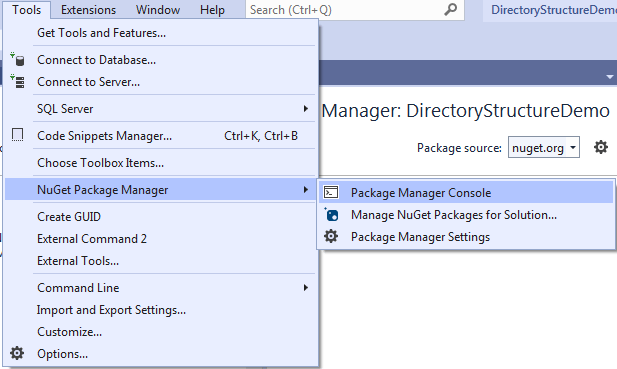Click the Manage NuGet Packages icon
Viewport: 617px width, 369px height.
[331, 214]
